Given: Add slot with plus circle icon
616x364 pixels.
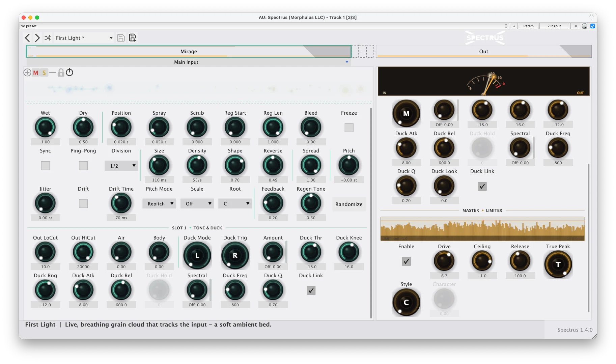Looking at the screenshot, I should click(x=27, y=73).
